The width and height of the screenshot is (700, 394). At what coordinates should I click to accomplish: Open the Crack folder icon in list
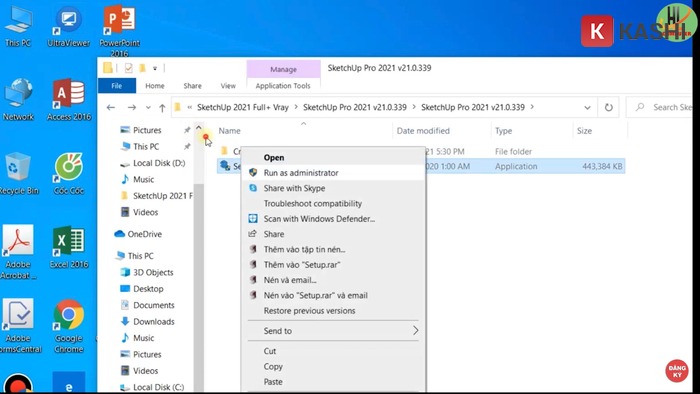(225, 151)
